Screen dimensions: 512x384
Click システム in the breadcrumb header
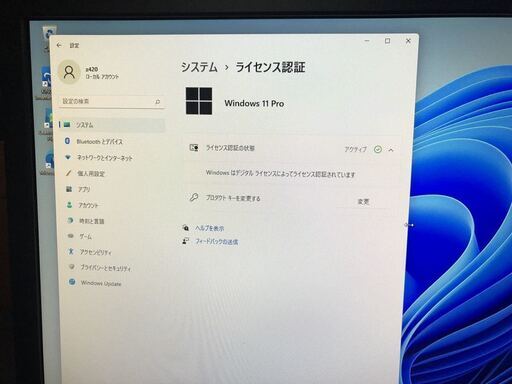(x=199, y=67)
